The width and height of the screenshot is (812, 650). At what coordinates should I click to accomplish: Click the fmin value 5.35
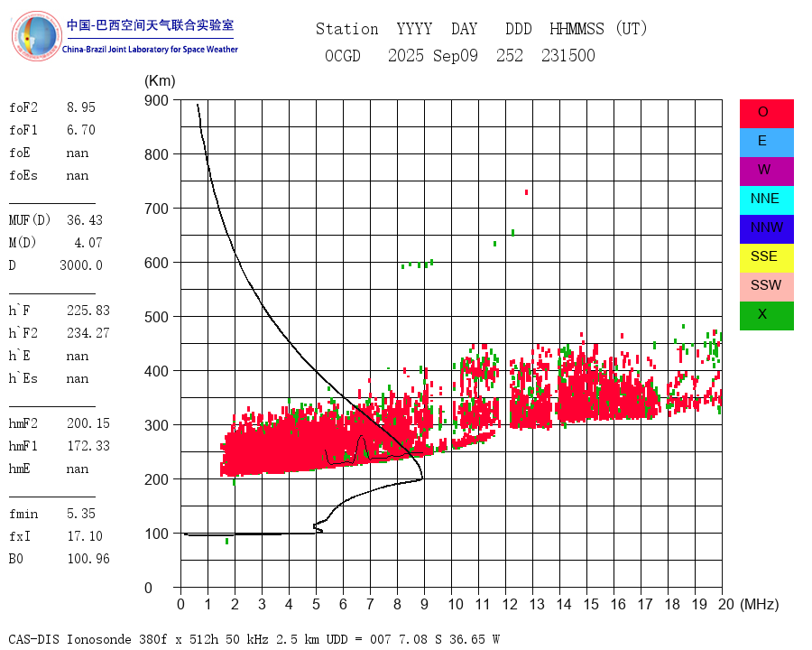click(x=81, y=514)
